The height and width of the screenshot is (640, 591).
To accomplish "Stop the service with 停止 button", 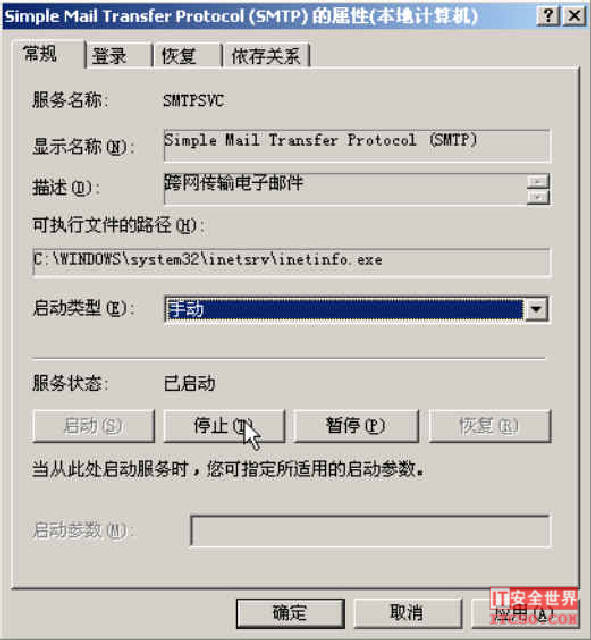I will coord(224,426).
